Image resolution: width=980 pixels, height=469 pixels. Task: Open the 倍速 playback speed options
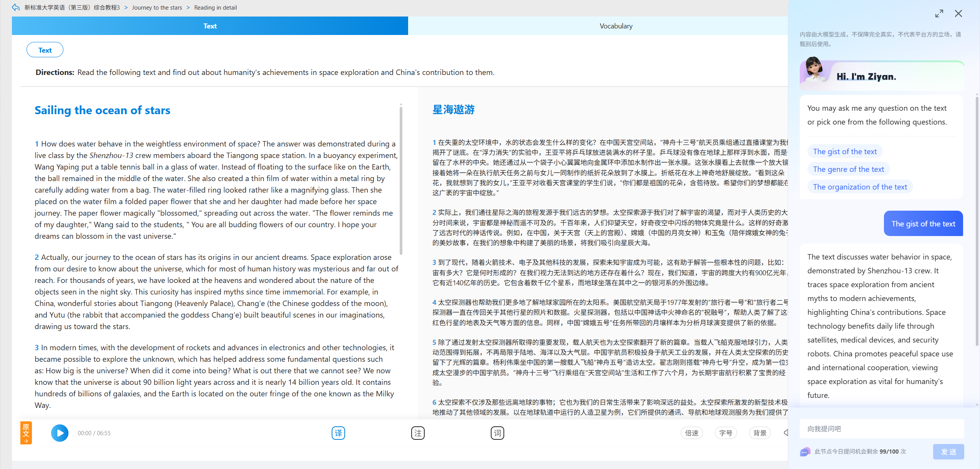tap(692, 433)
